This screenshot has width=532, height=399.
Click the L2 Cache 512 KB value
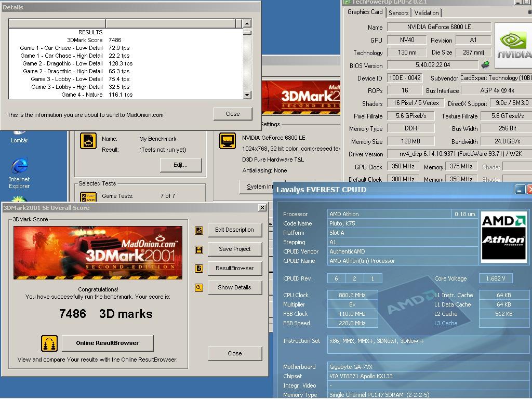tap(503, 314)
